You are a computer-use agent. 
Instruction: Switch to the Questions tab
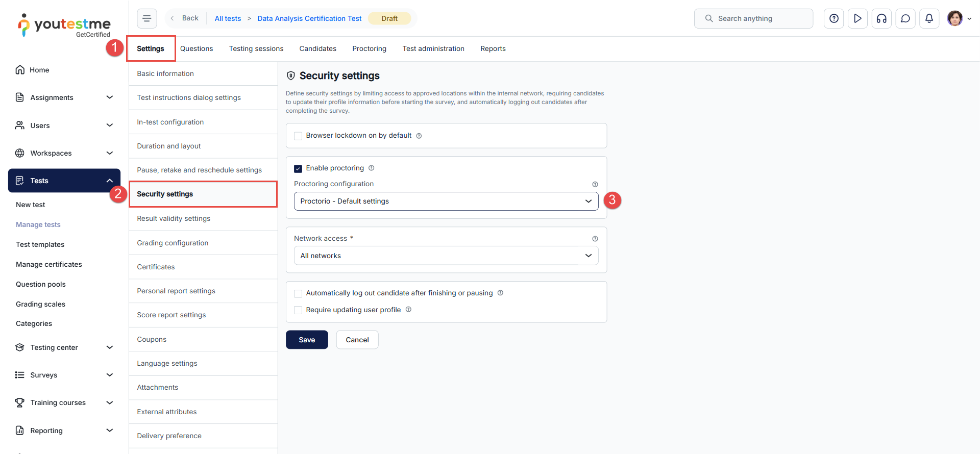197,48
